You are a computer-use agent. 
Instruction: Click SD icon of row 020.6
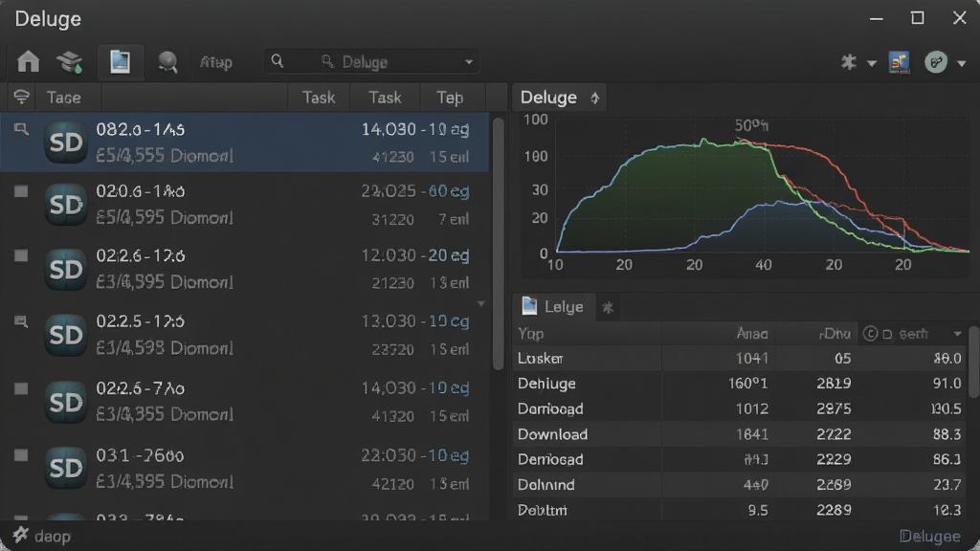(66, 205)
